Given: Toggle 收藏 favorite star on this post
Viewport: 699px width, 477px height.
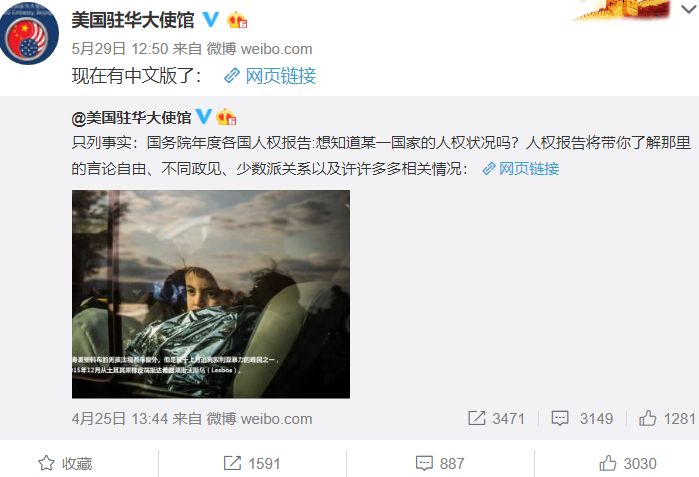Looking at the screenshot, I should pyautogui.click(x=65, y=464).
